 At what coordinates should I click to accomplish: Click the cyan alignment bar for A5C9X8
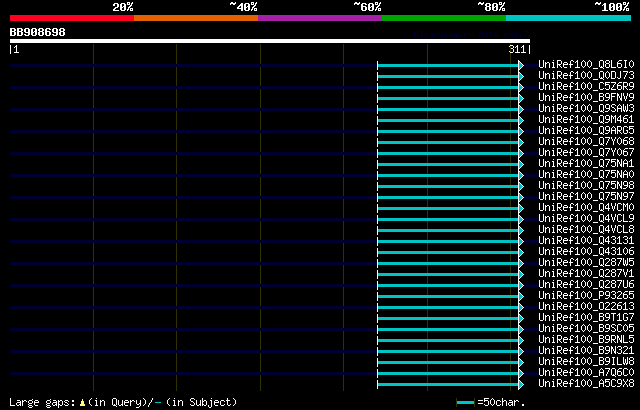[448, 385]
